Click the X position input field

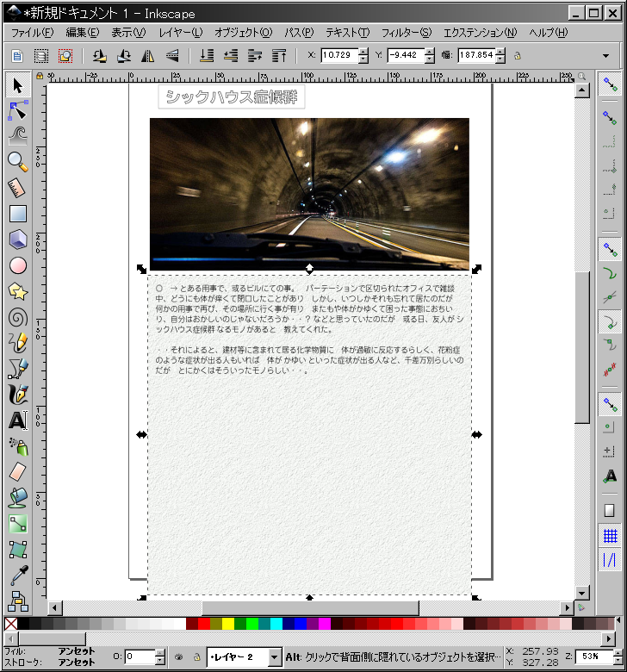[340, 55]
